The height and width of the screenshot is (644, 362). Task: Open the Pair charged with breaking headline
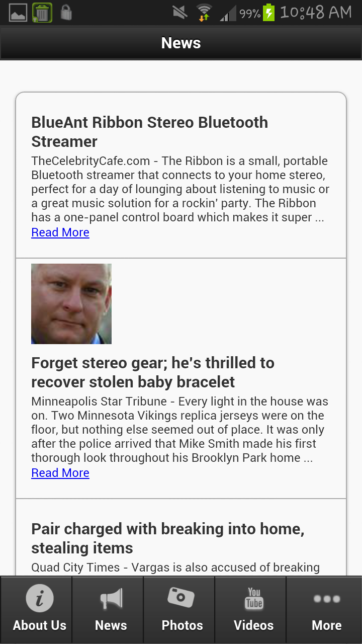point(168,538)
